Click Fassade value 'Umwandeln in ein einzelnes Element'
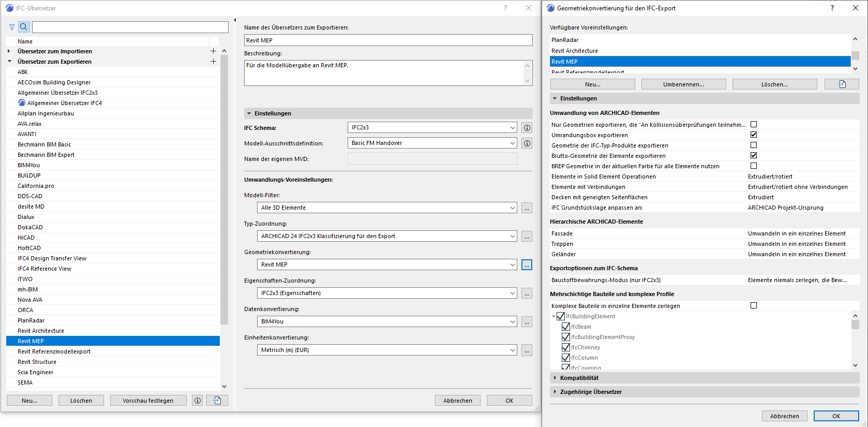 click(x=797, y=233)
